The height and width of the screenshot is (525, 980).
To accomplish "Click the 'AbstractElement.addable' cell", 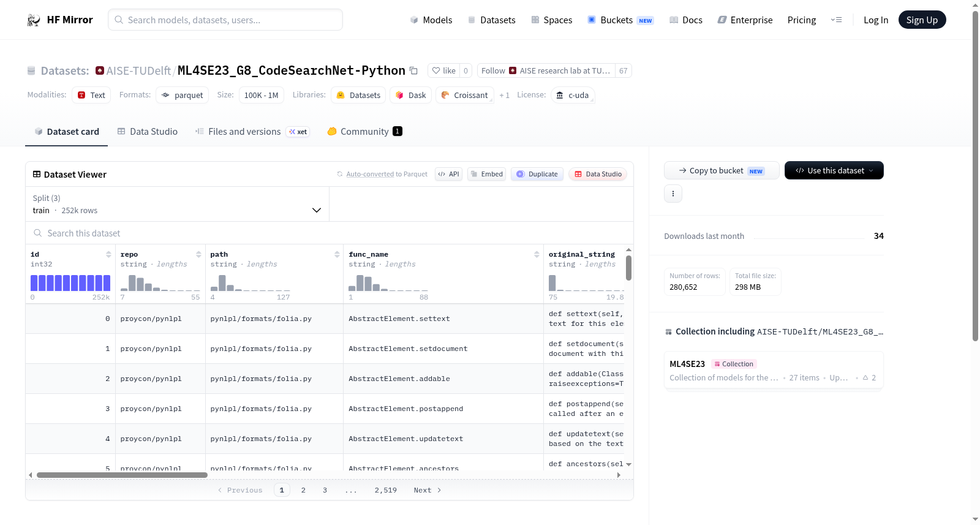I will pyautogui.click(x=443, y=379).
